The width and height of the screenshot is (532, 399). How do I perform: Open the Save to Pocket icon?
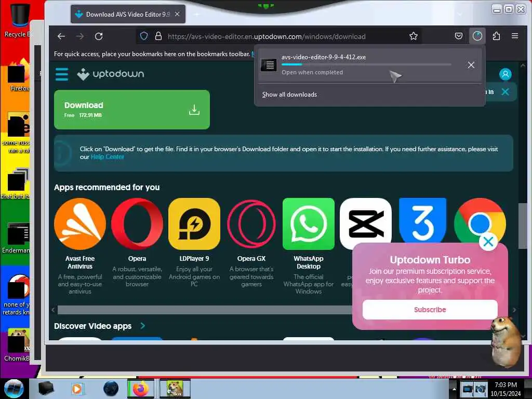pos(458,36)
